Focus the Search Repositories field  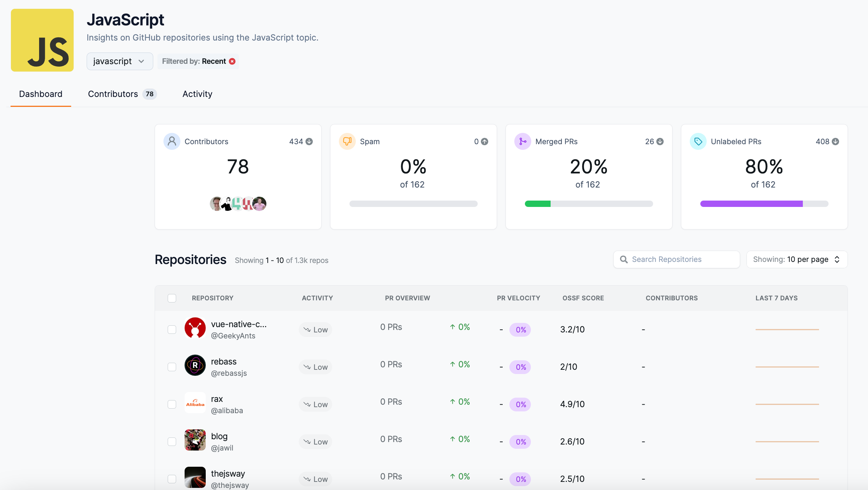(x=677, y=259)
